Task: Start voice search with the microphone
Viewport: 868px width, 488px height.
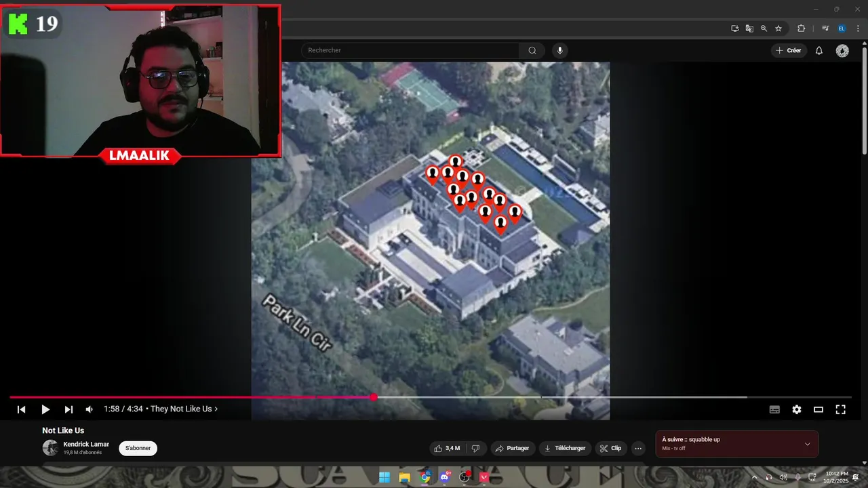Action: click(x=559, y=50)
